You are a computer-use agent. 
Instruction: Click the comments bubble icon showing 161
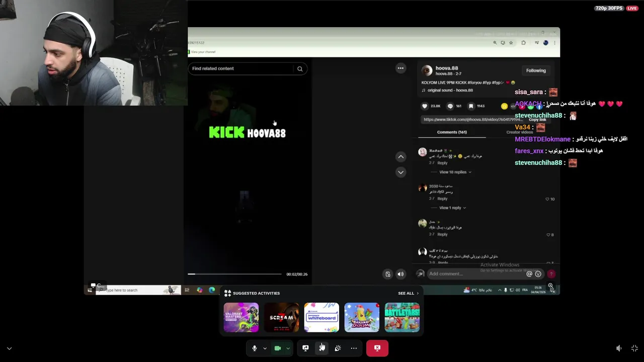450,106
